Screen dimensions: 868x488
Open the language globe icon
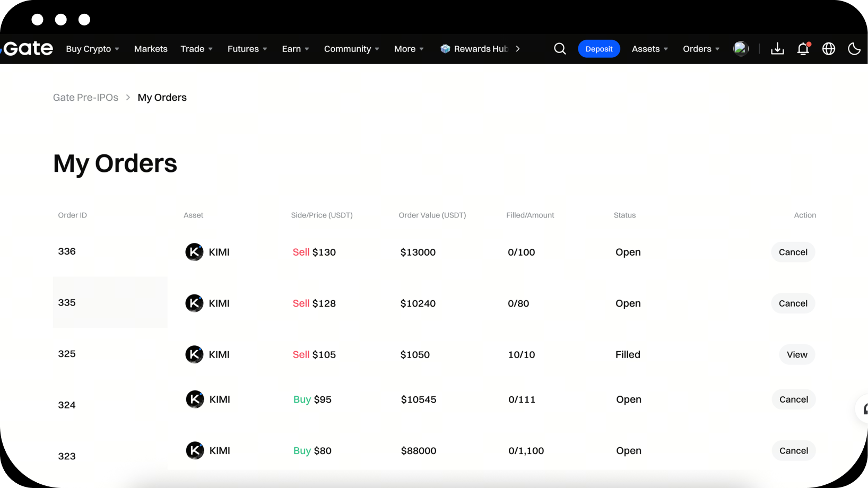[829, 49]
